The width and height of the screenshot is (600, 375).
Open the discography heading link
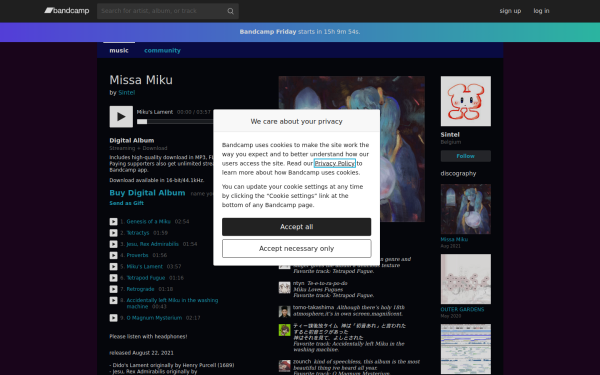coord(458,173)
